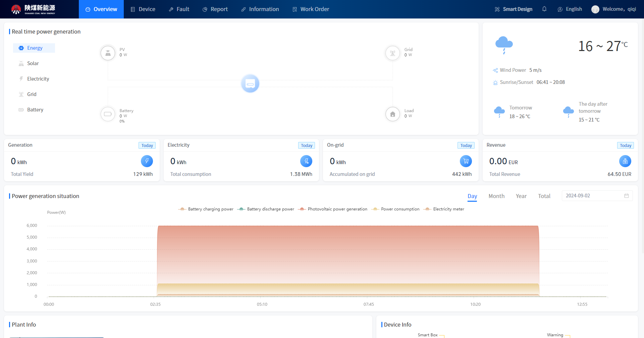Open the date picker calendar icon

click(626, 196)
